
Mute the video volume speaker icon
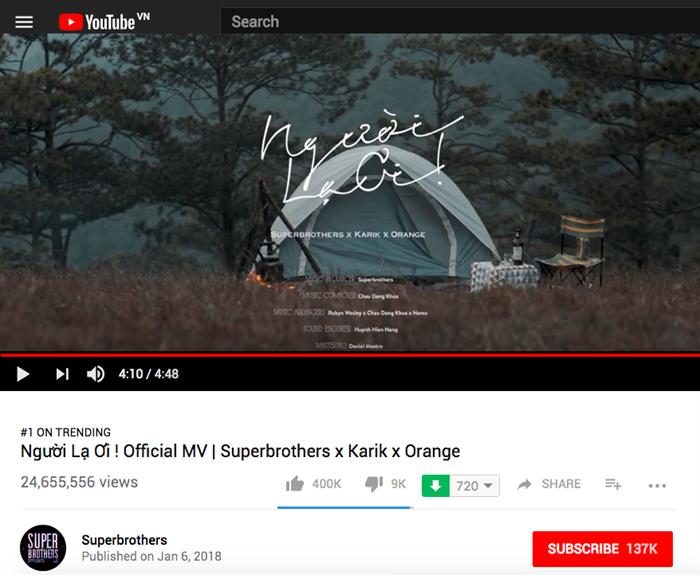click(96, 374)
